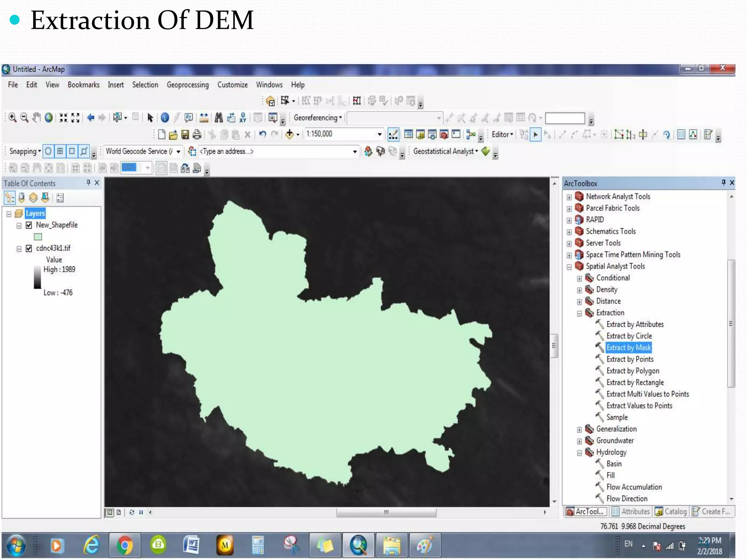Open the Snapping dropdown menu
This screenshot has width=747, height=560.
tap(25, 151)
